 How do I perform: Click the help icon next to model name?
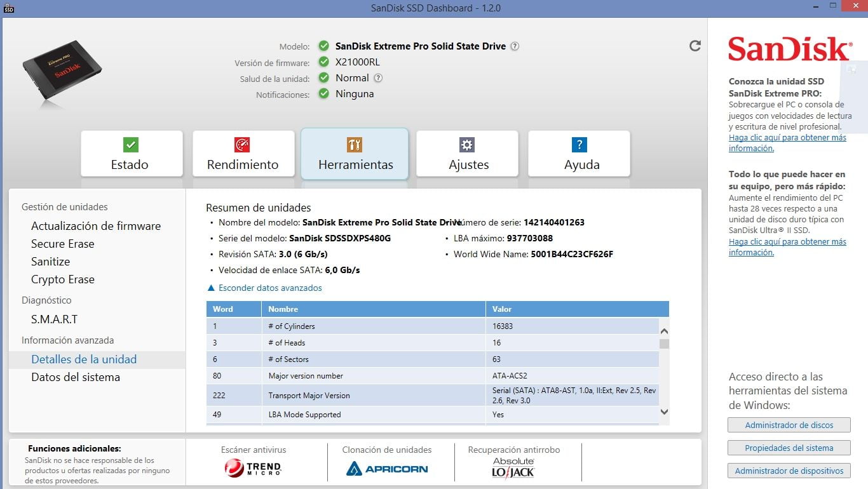click(515, 46)
